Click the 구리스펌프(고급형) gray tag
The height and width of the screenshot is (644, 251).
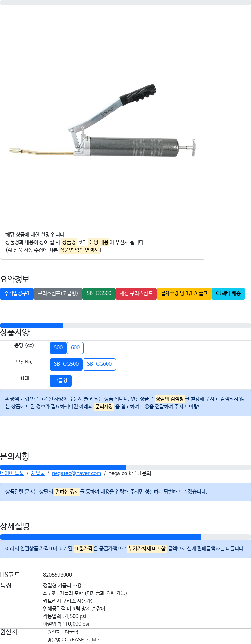[x=58, y=294]
